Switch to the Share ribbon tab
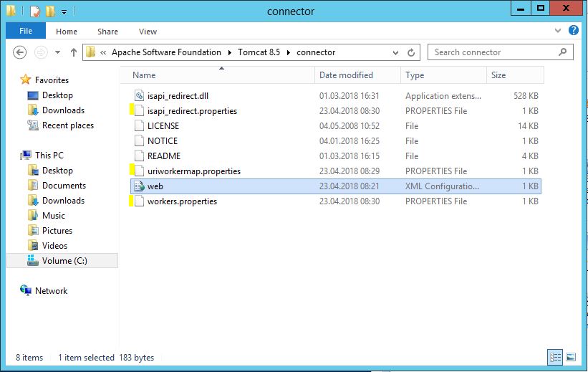Viewport: 588px width, 372px height. [107, 32]
